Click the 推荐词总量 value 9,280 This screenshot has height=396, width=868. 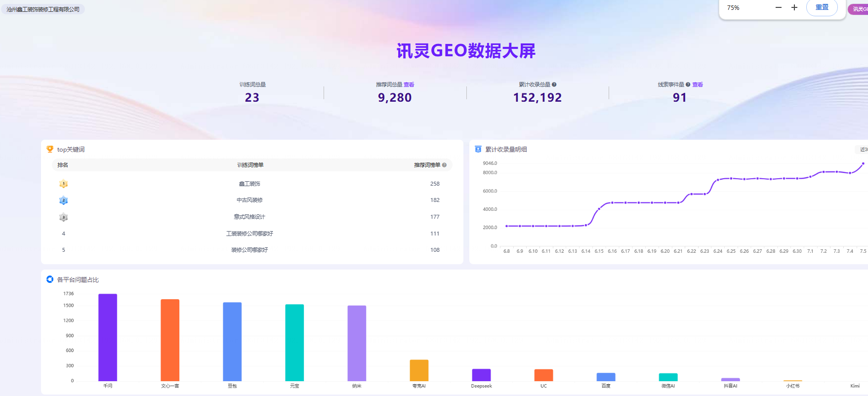pos(395,98)
